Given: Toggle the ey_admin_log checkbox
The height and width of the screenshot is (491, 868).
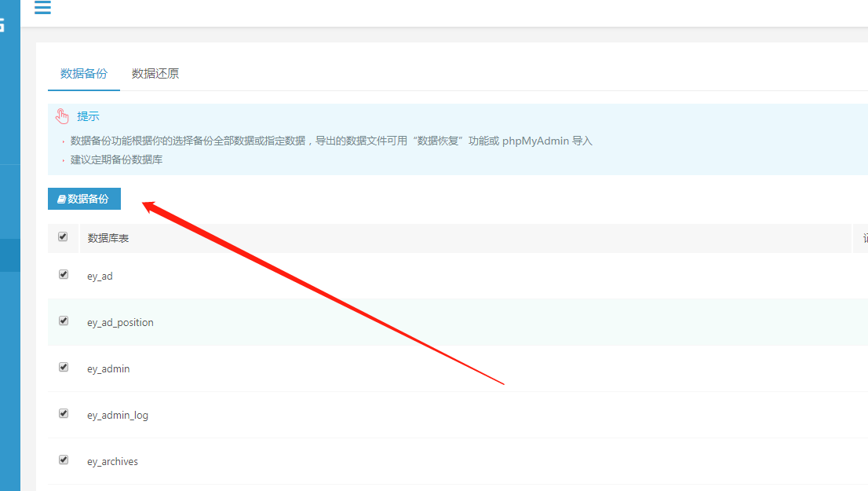Looking at the screenshot, I should click(x=63, y=414).
